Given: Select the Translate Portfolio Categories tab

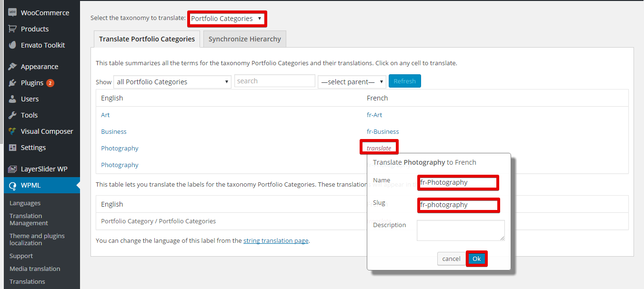Looking at the screenshot, I should click(x=147, y=39).
